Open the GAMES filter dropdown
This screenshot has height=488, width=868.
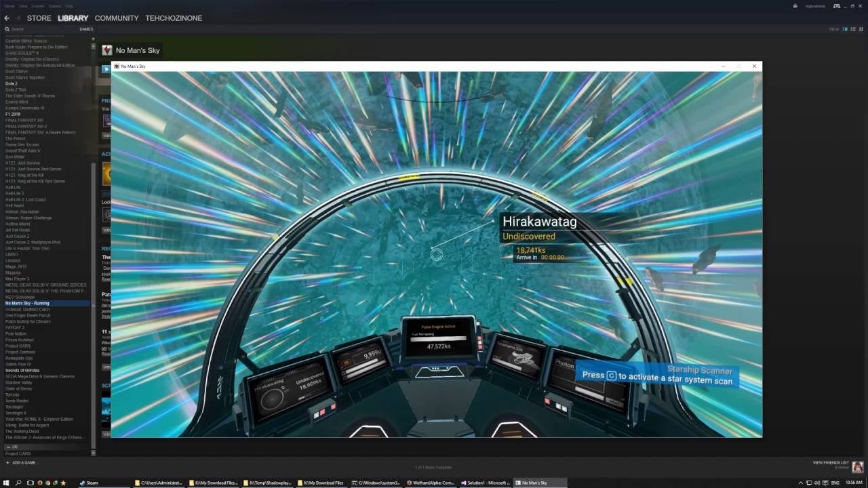pyautogui.click(x=86, y=29)
